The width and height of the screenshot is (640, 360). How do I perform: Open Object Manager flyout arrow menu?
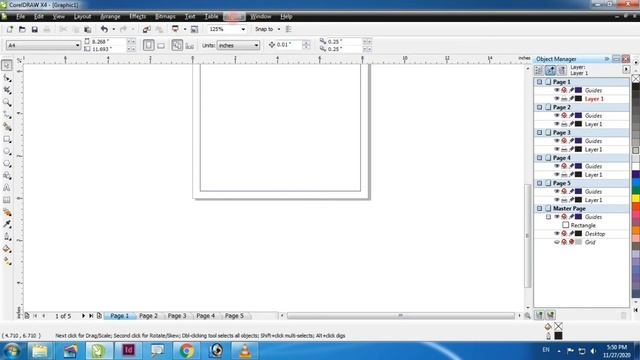(x=626, y=70)
